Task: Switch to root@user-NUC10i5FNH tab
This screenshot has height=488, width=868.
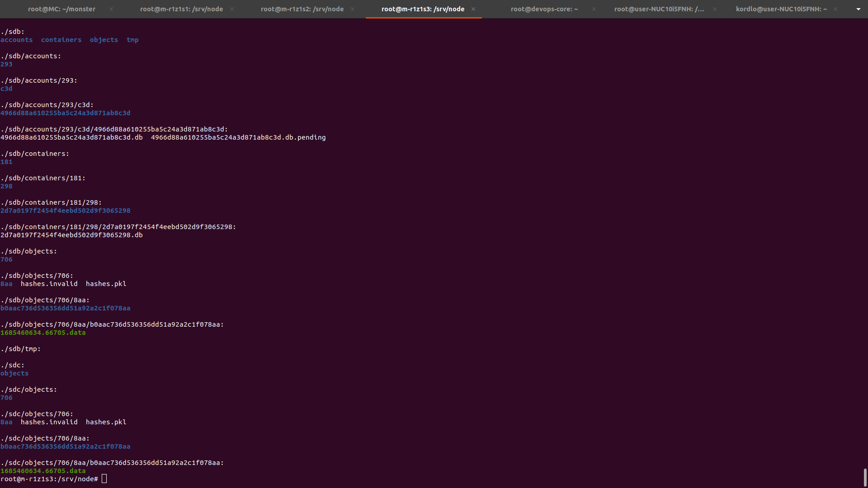Action: [659, 9]
